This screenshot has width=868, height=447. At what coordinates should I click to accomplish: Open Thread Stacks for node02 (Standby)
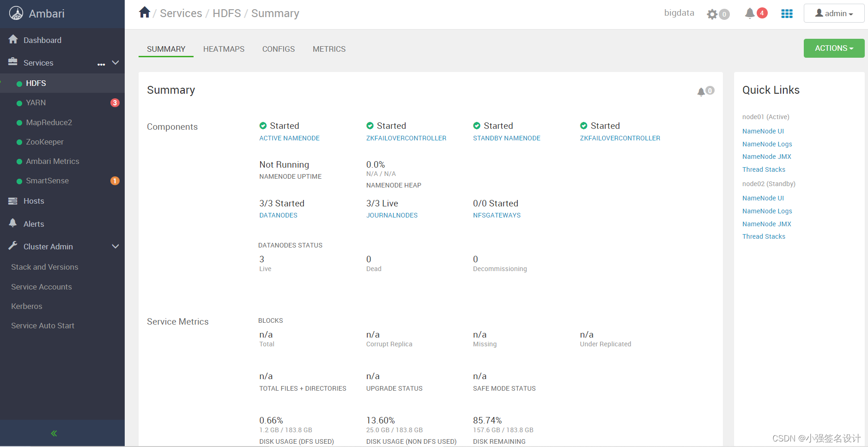point(764,236)
